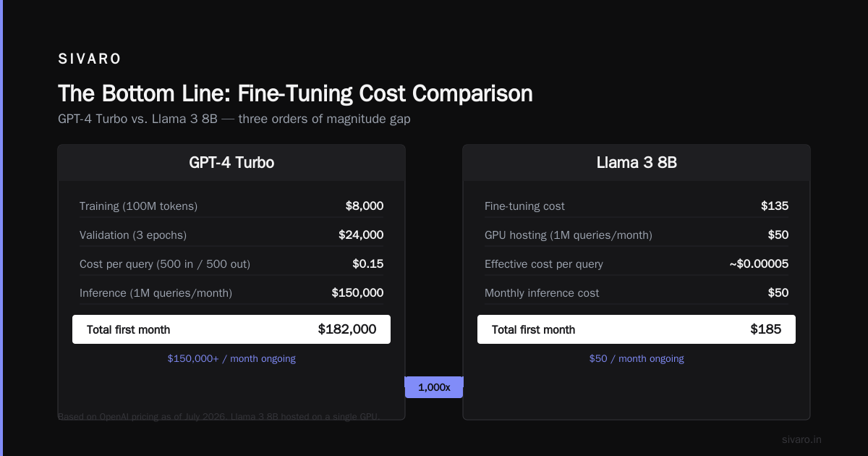Click Cost per query (500 in / 500 out)
The image size is (868, 456).
coord(165,264)
